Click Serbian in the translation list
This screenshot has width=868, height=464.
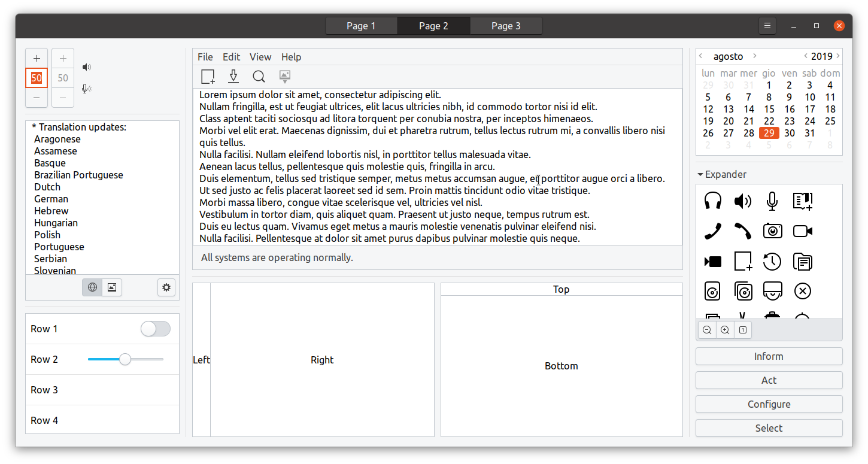[x=50, y=259]
